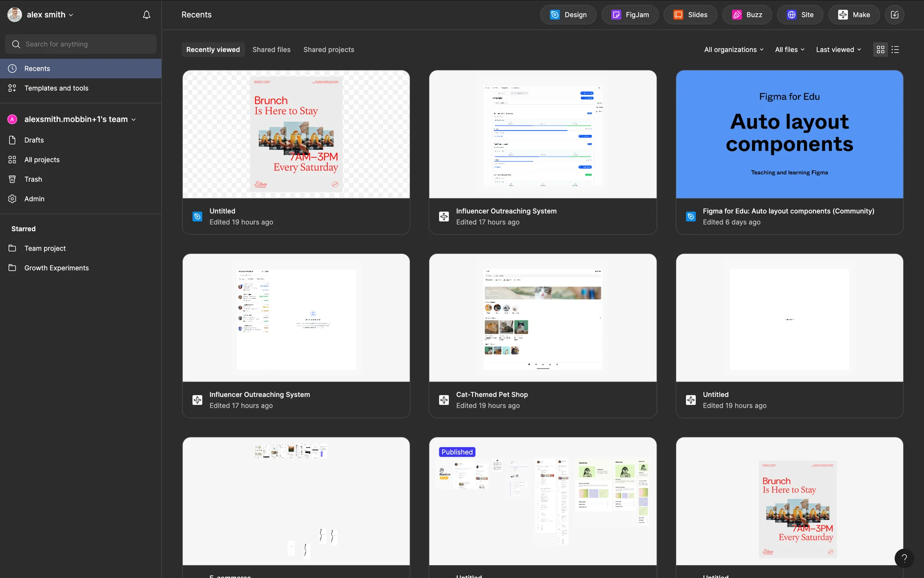
Task: Open the notifications bell
Action: coord(147,15)
